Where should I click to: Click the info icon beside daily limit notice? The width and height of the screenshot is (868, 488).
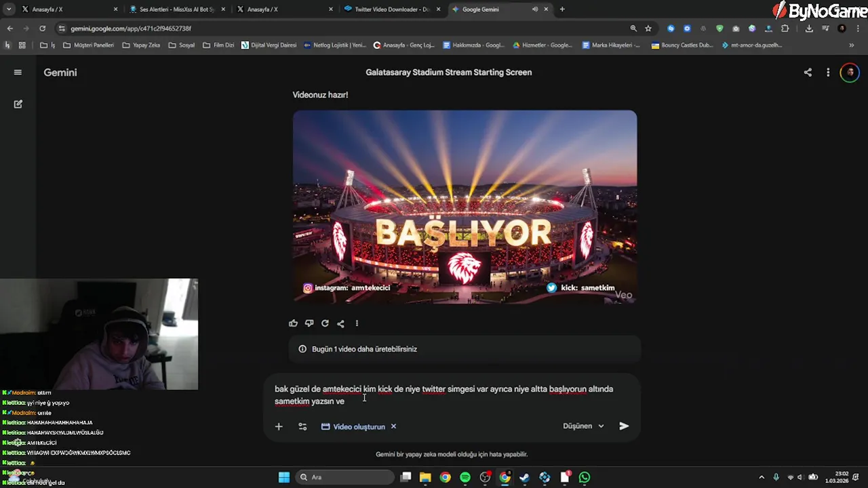[x=302, y=349]
